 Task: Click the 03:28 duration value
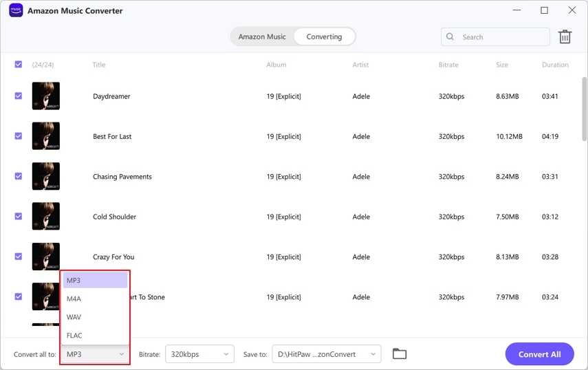(x=550, y=257)
